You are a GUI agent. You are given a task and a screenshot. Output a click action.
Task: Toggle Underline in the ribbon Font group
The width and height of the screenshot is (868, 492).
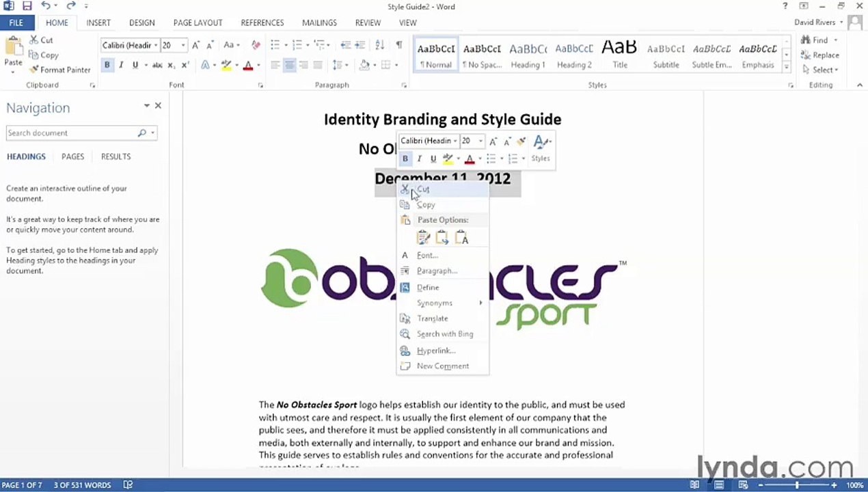[135, 65]
